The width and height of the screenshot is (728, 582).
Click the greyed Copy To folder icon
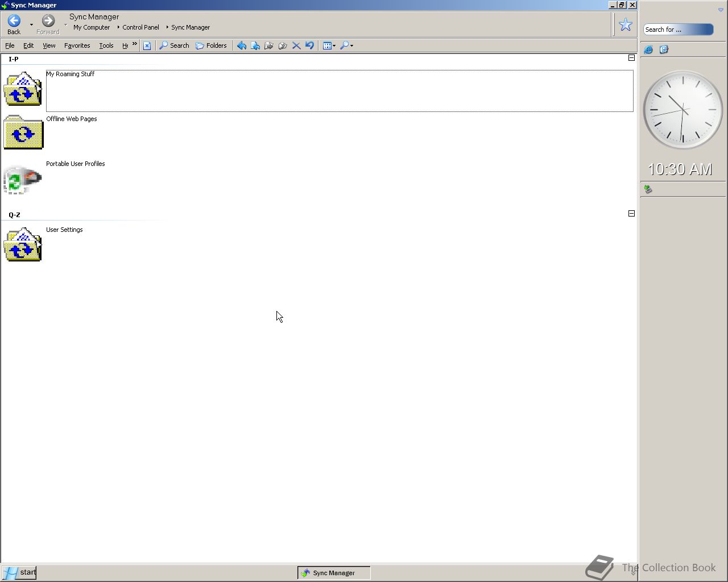pos(269,45)
